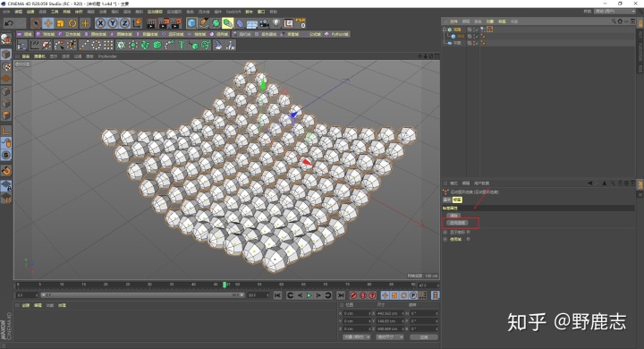This screenshot has width=644, height=349.
Task: Jump to the end of the animation
Action: [341, 295]
